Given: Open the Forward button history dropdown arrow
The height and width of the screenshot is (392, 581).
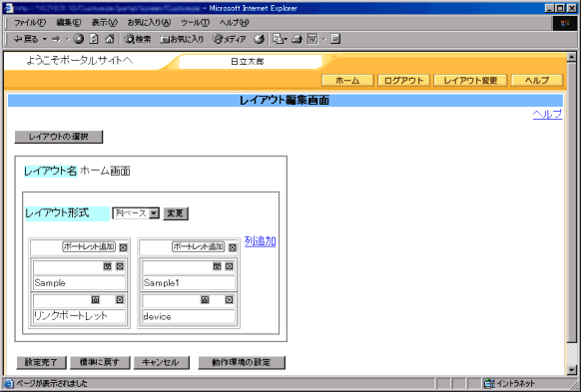Looking at the screenshot, I should (x=68, y=39).
